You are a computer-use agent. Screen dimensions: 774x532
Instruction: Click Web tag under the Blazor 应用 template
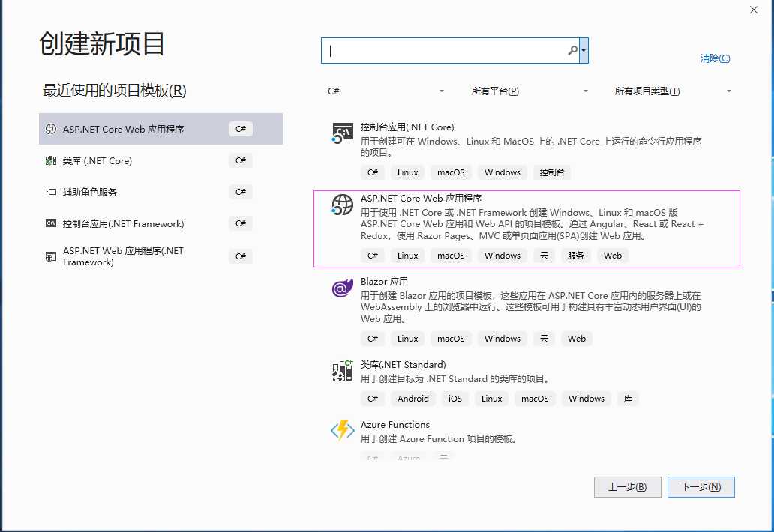click(x=577, y=339)
